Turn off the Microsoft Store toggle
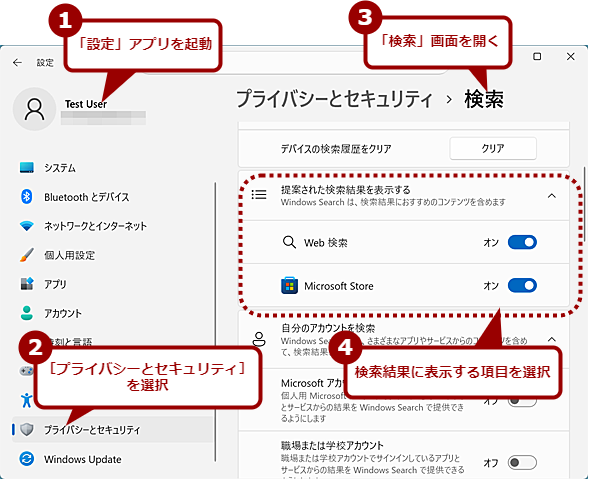Image resolution: width=589 pixels, height=480 pixels. 522,285
